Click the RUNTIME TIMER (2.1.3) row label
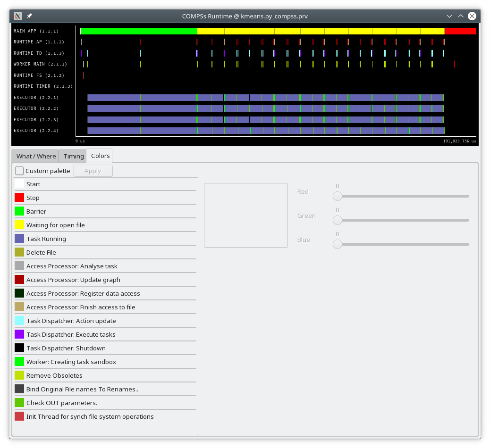 (x=43, y=86)
